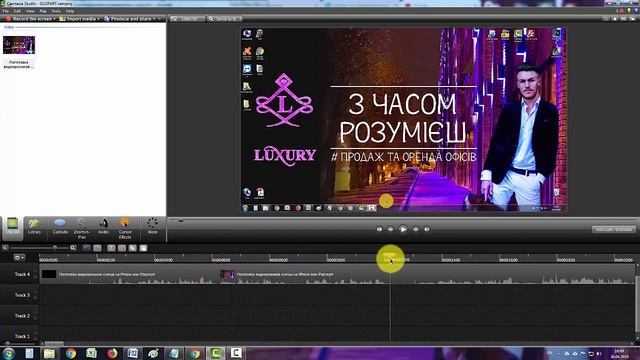Step forward one frame

416,229
